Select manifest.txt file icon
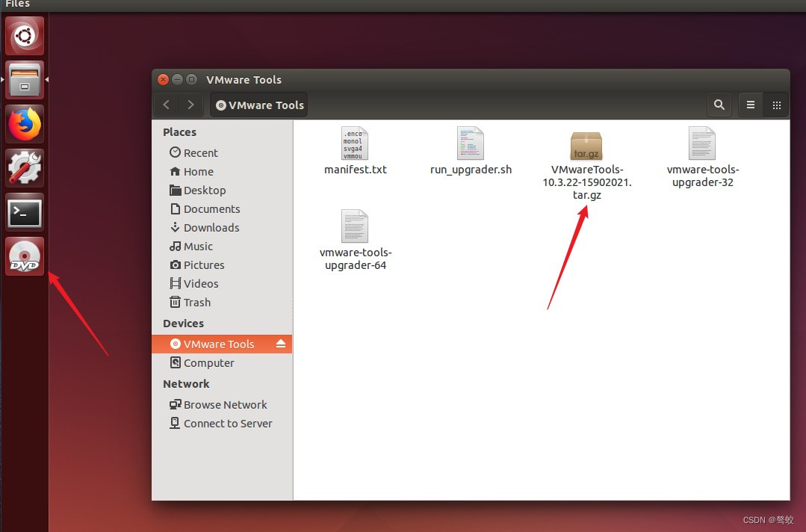Viewport: 806px width, 532px height. 355,143
